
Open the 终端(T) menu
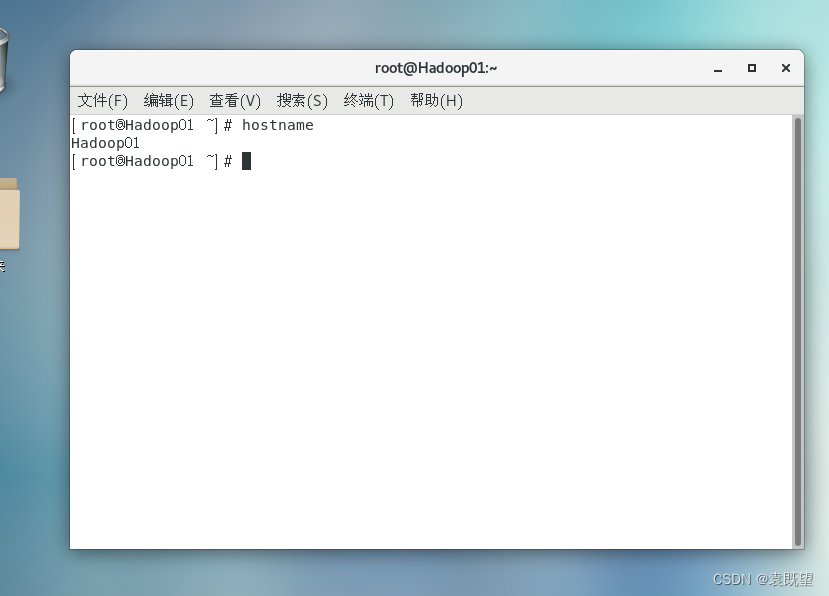pyautogui.click(x=369, y=100)
